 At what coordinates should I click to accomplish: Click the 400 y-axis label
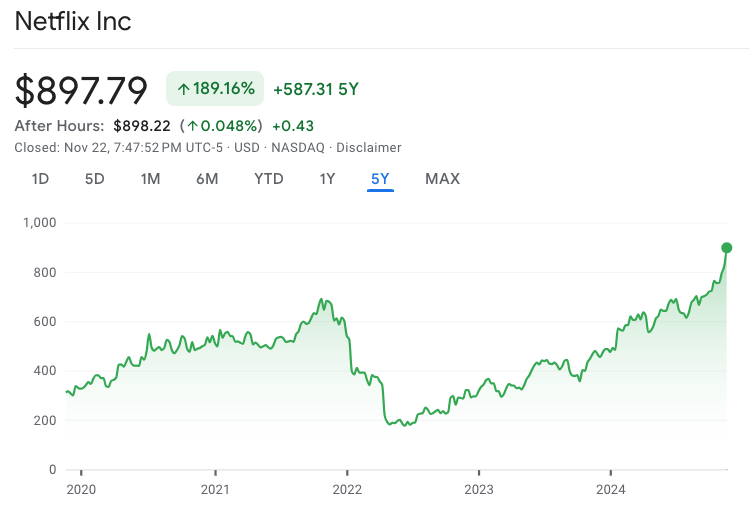(x=45, y=371)
